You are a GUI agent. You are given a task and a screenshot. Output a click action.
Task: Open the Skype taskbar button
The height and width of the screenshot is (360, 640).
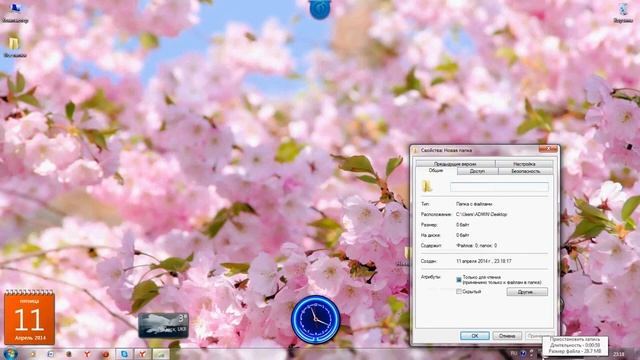tap(124, 354)
